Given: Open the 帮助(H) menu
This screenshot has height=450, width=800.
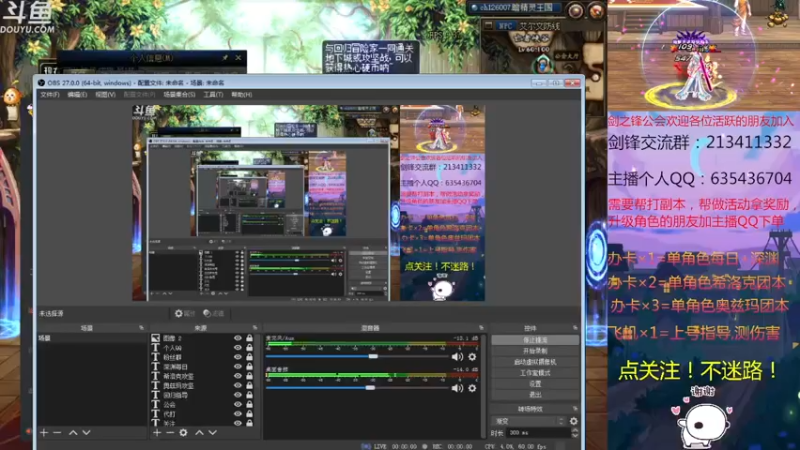Looking at the screenshot, I should pos(241,94).
